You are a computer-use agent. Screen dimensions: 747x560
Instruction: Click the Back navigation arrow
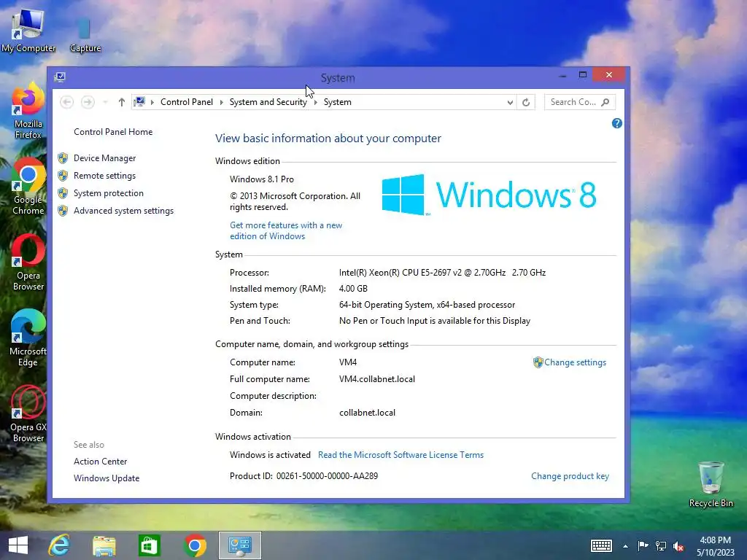[66, 102]
